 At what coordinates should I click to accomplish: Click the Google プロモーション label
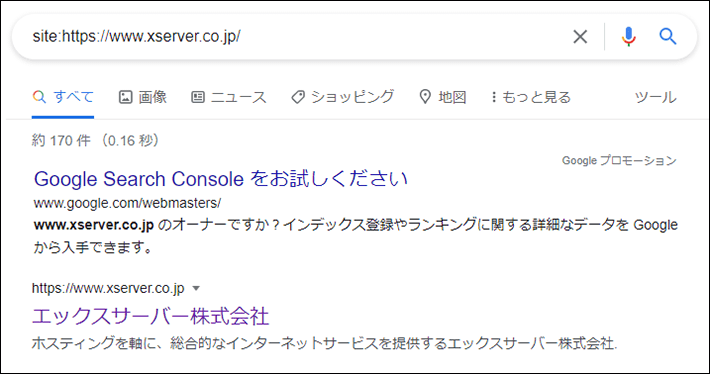tap(619, 160)
